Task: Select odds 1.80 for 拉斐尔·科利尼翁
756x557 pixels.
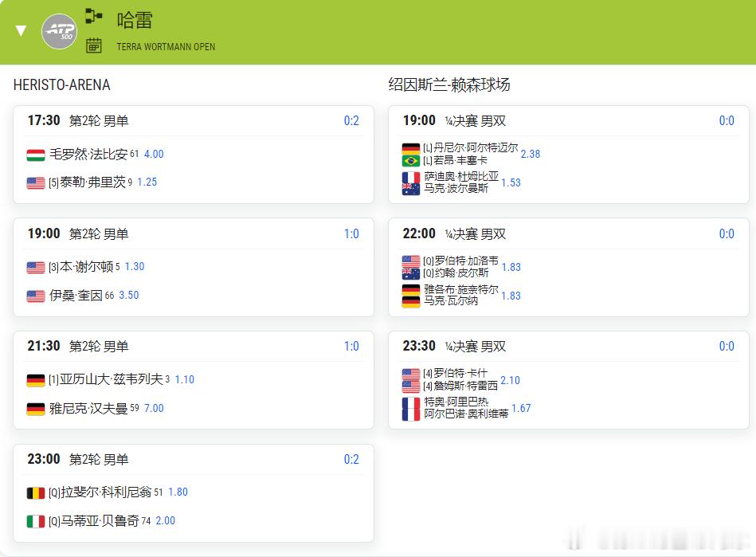Action: click(178, 492)
